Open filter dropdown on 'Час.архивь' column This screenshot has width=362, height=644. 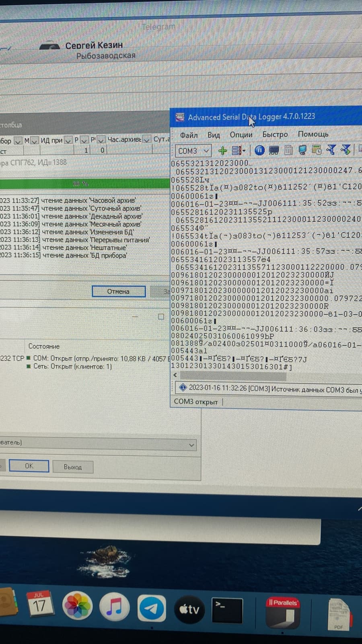click(147, 139)
